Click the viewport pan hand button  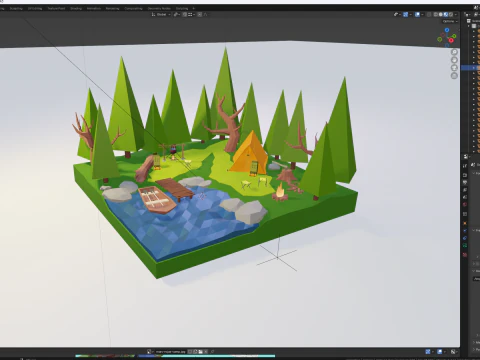(x=454, y=60)
